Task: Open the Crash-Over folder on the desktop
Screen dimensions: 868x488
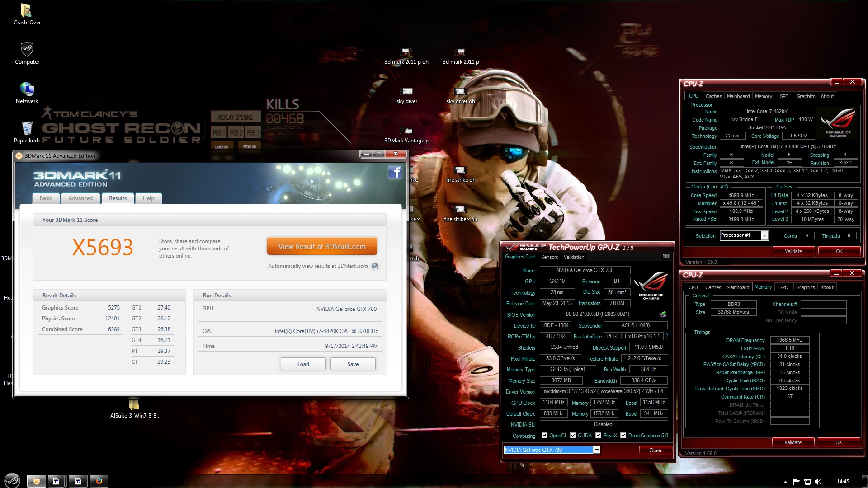Action: [x=27, y=14]
